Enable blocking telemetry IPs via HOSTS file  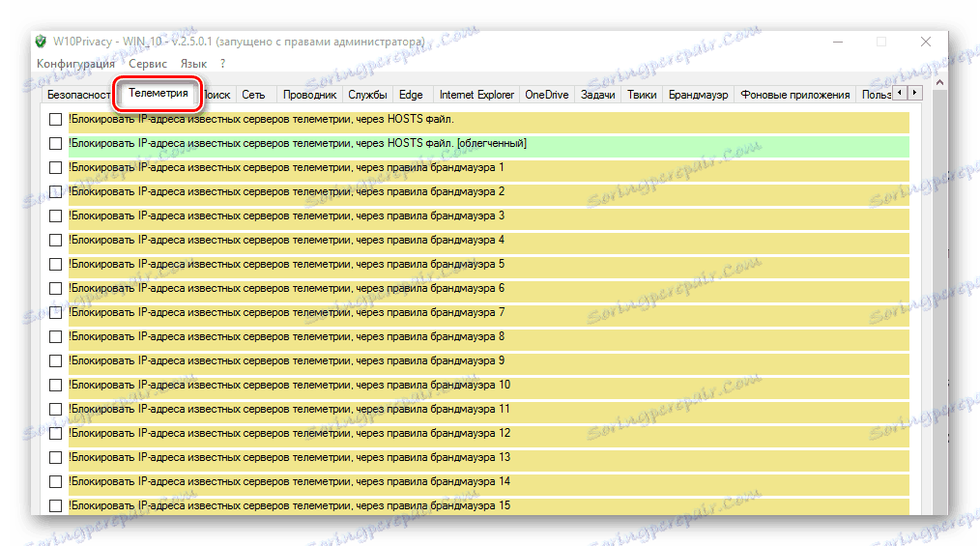(56, 119)
